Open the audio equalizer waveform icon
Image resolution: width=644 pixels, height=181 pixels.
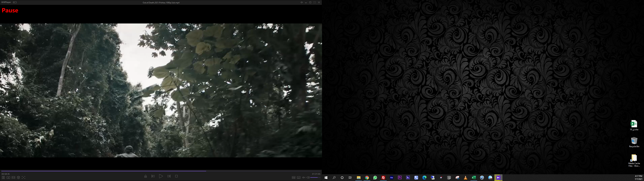pyautogui.click(x=304, y=177)
